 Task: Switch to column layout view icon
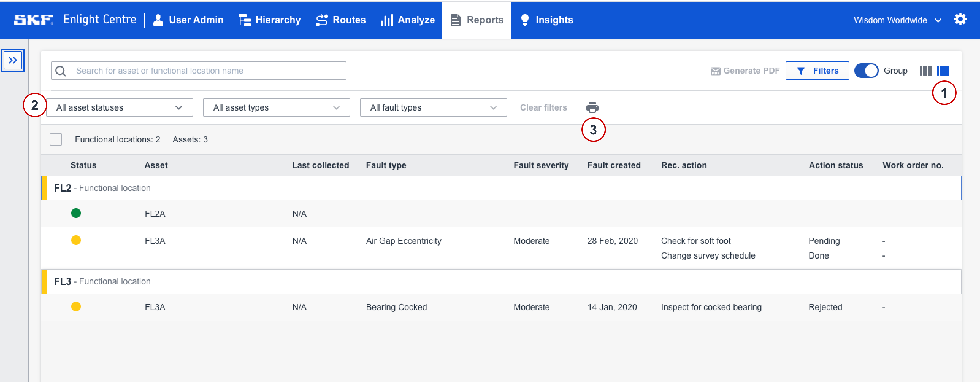point(926,71)
